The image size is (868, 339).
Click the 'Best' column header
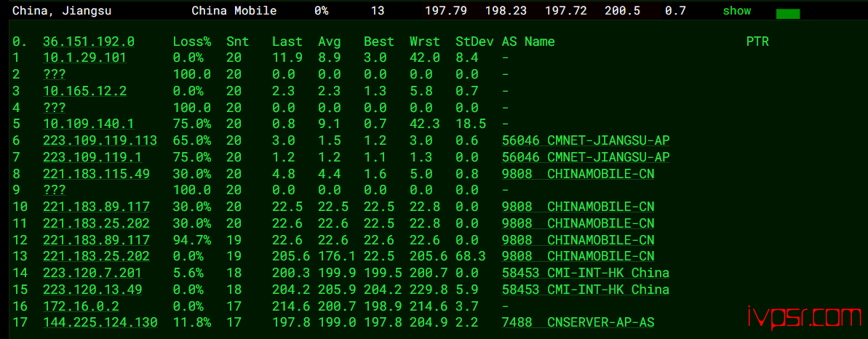[379, 41]
